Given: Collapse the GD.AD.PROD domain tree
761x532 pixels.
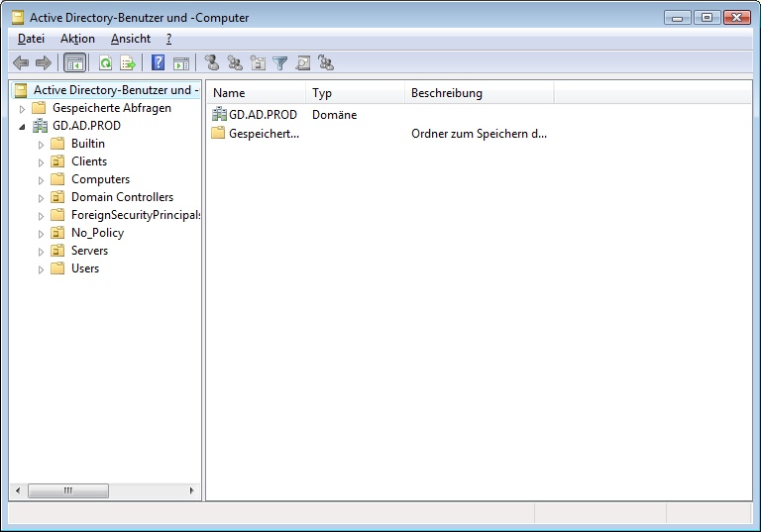Looking at the screenshot, I should [22, 127].
